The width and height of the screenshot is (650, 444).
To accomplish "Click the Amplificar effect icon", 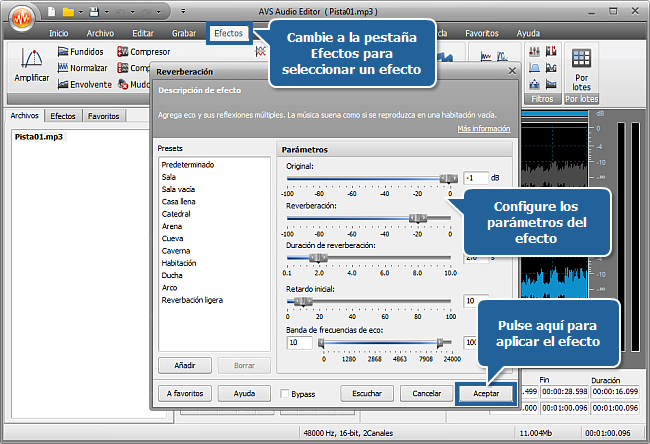I will (x=32, y=64).
